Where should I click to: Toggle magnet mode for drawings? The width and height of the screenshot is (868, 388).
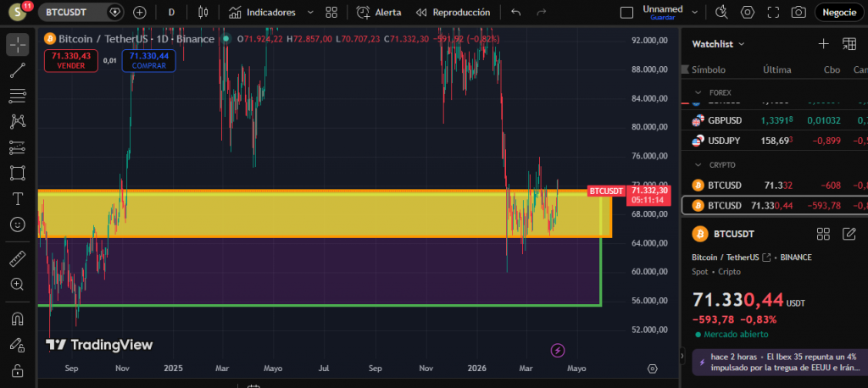point(18,319)
